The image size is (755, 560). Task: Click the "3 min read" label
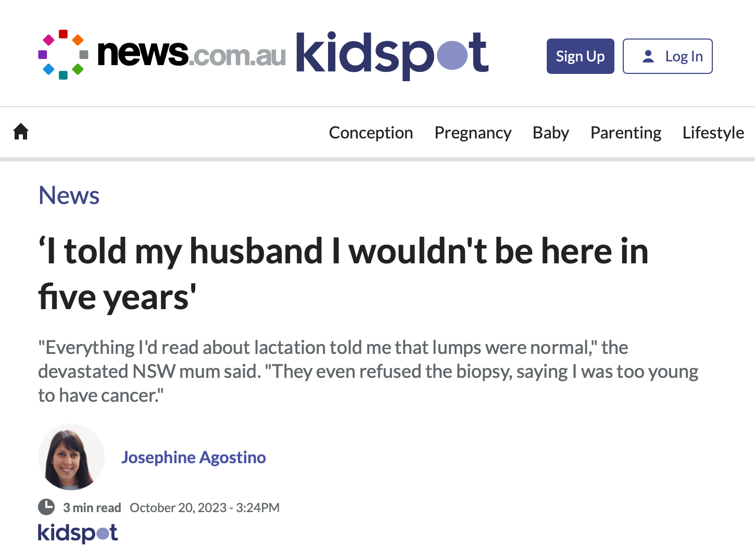point(92,507)
